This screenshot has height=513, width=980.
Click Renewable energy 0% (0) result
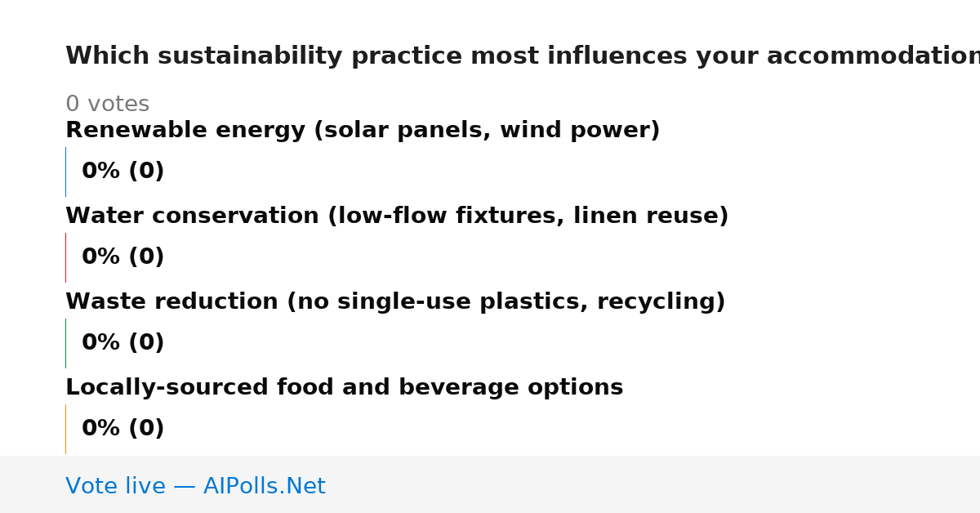pos(122,172)
